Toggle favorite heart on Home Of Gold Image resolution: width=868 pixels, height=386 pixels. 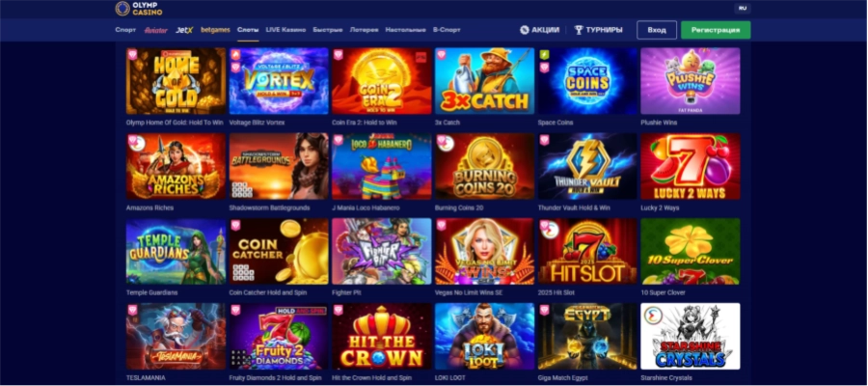point(132,54)
